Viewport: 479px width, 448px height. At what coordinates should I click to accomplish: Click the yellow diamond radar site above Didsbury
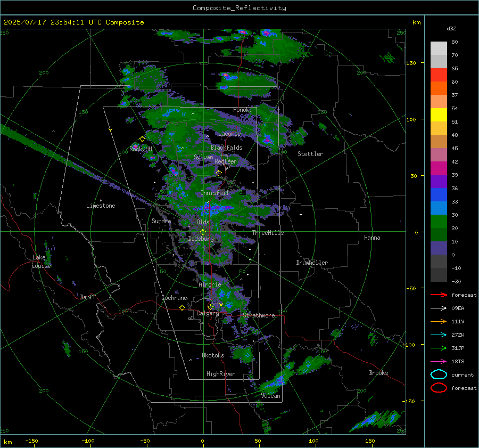point(203,232)
